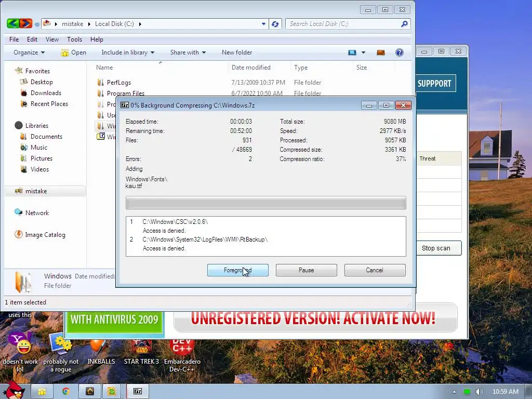Expand the Share with dropdown
Screen dimensions: 532x399
tap(188, 52)
